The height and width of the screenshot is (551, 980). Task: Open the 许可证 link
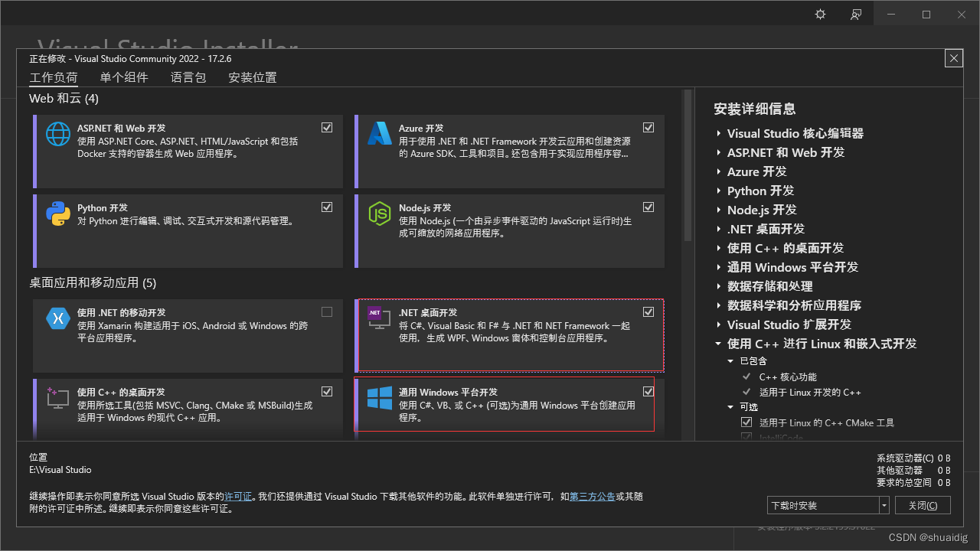(x=238, y=497)
